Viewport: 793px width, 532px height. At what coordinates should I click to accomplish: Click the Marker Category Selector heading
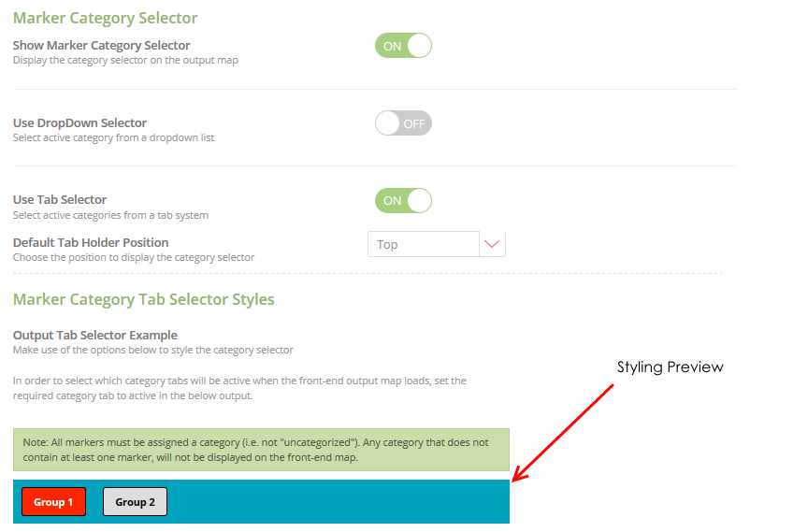[105, 18]
